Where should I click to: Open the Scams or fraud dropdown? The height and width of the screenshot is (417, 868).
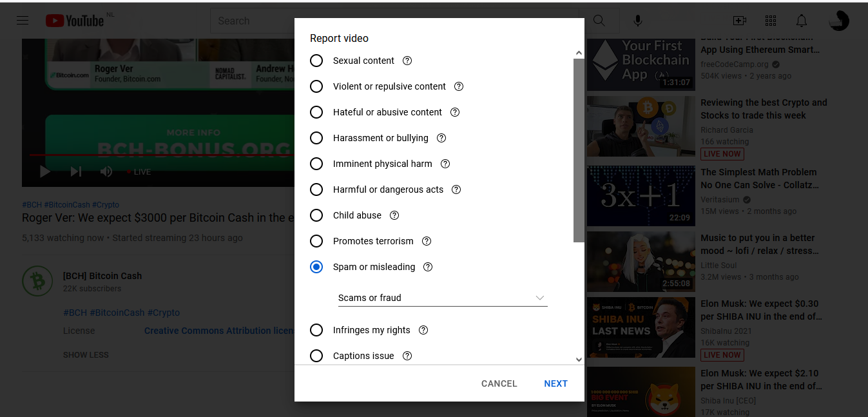(443, 298)
